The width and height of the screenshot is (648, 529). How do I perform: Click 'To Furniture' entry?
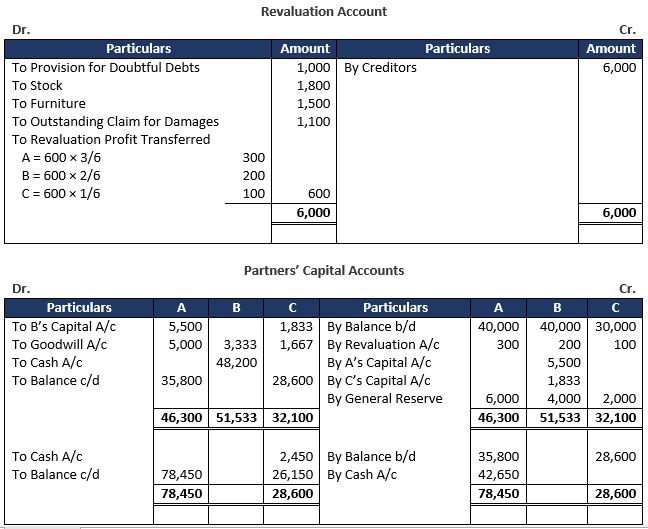(x=49, y=103)
